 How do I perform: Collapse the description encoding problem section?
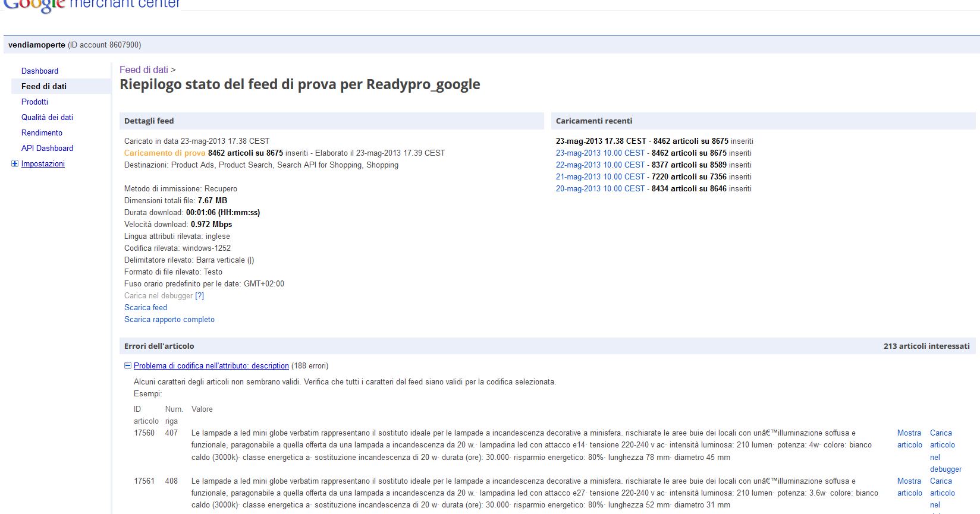pyautogui.click(x=127, y=365)
